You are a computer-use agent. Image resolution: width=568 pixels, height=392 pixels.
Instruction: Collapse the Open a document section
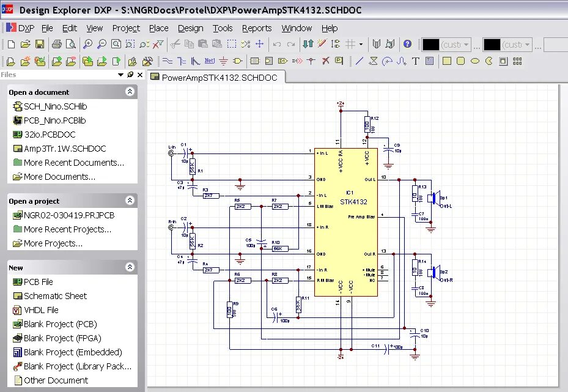[130, 92]
